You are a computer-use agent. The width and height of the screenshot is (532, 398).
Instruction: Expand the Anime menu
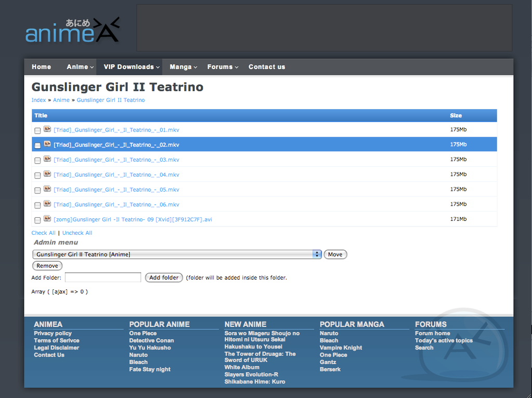click(80, 67)
